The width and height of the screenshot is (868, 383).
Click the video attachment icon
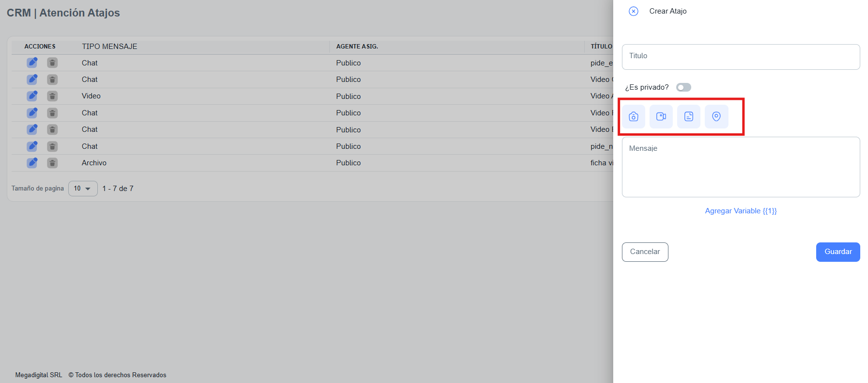coord(661,116)
